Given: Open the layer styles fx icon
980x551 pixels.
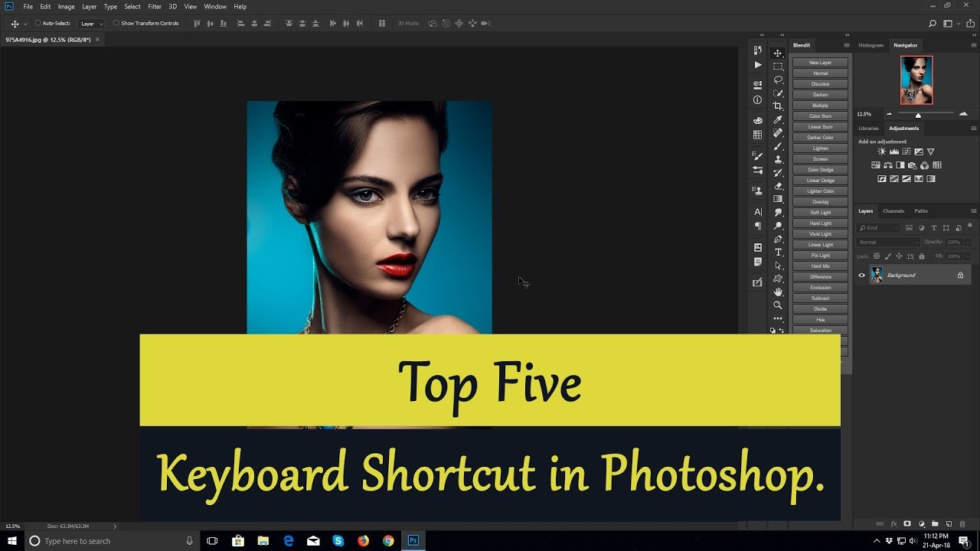Looking at the screenshot, I should point(893,524).
